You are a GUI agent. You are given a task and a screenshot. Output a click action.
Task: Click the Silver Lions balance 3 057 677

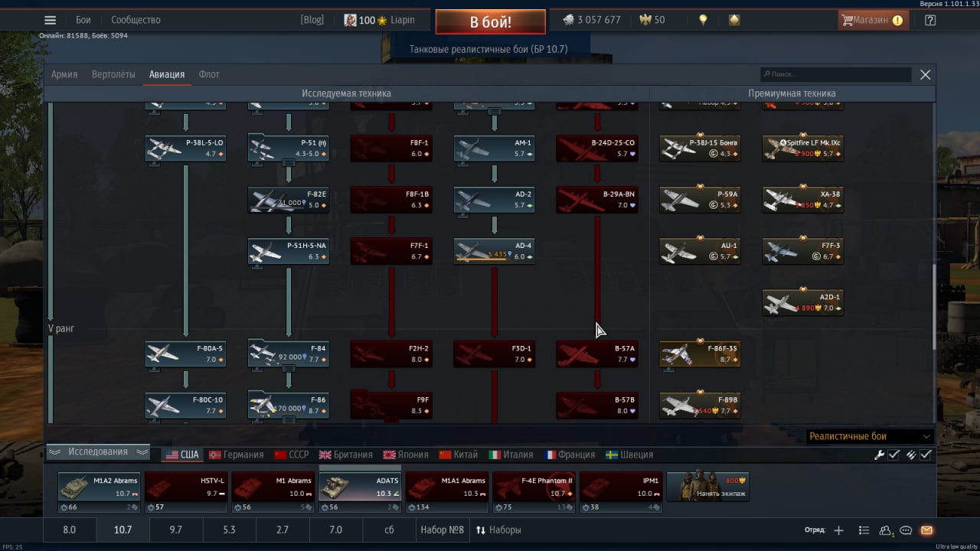pos(592,20)
